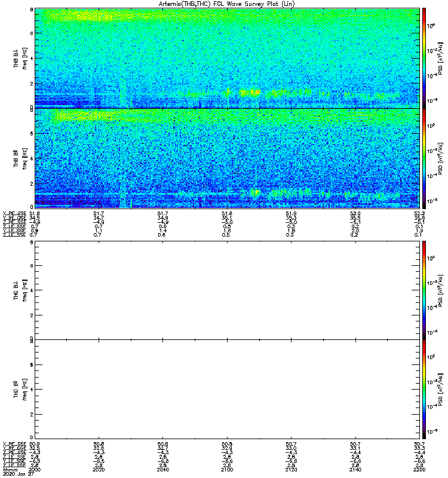Click the color bar beside the THB B-perpendicular panel
The height and width of the screenshot is (478, 448).
424,58
